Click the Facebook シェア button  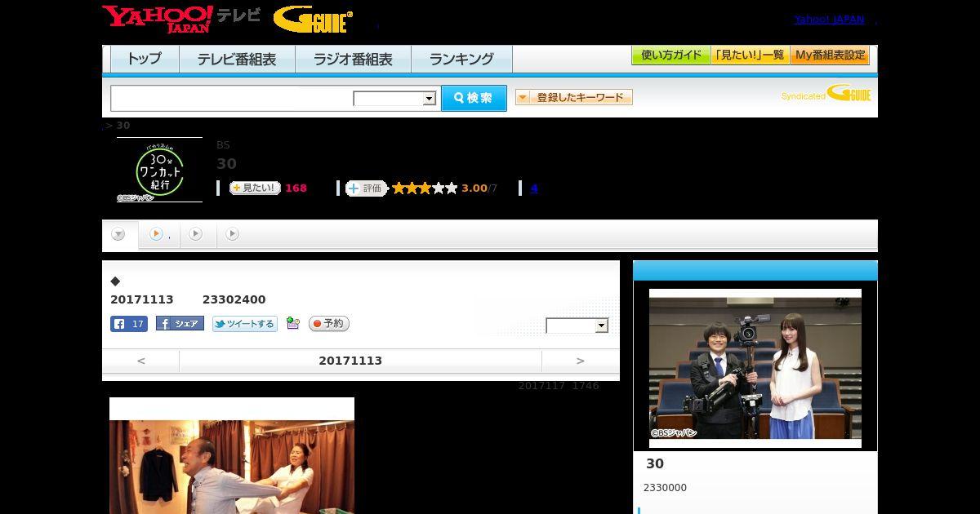pyautogui.click(x=180, y=324)
